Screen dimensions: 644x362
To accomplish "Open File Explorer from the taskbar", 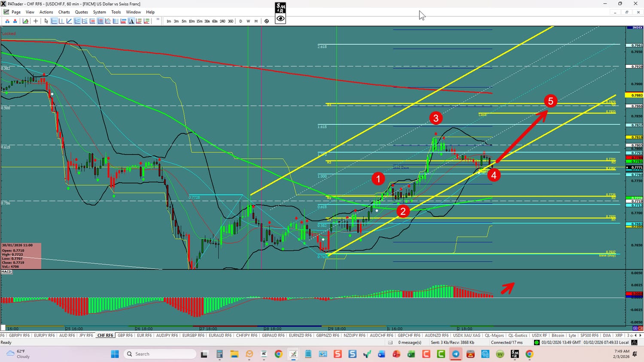I will 234,354.
